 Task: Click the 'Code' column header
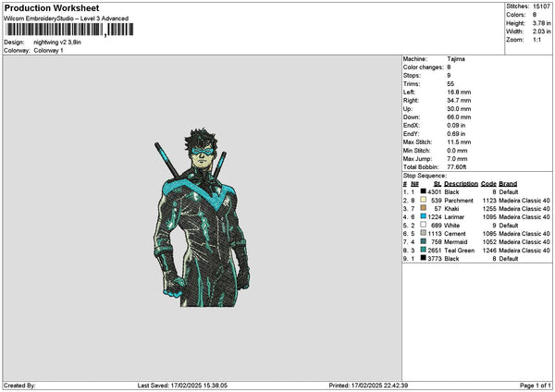(488, 184)
